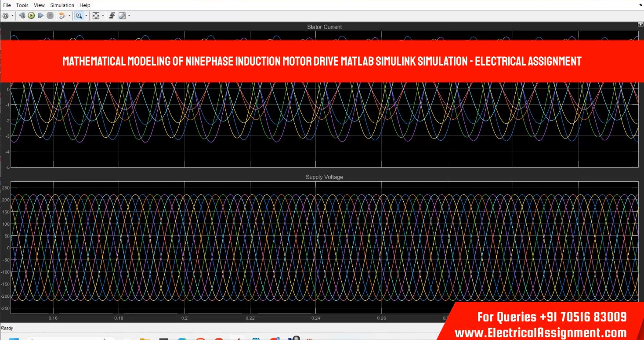This screenshot has width=644, height=340.
Task: Open the scope Configuration Properties gear
Action: pyautogui.click(x=5, y=16)
